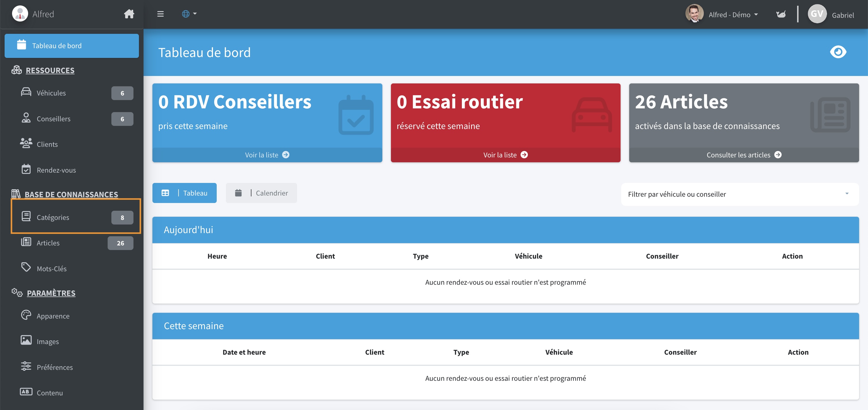
Task: Click the animal icon in the top bar
Action: pyautogui.click(x=781, y=14)
